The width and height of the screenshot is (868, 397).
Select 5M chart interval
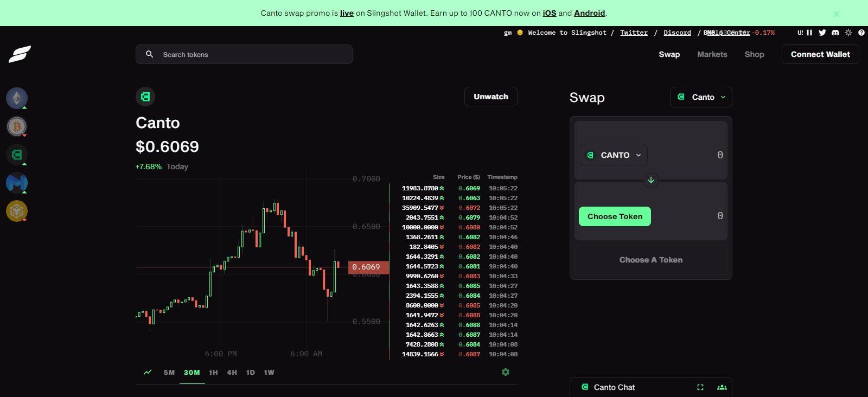tap(169, 373)
